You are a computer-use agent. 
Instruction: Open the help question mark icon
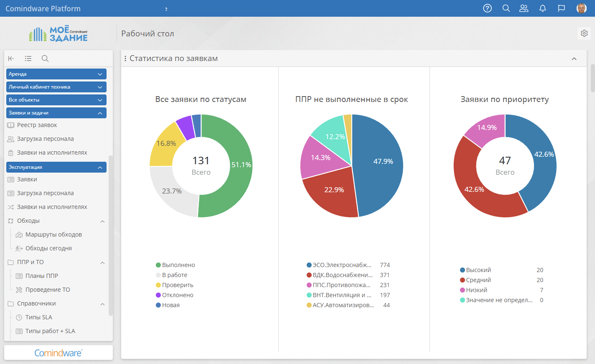pyautogui.click(x=487, y=8)
